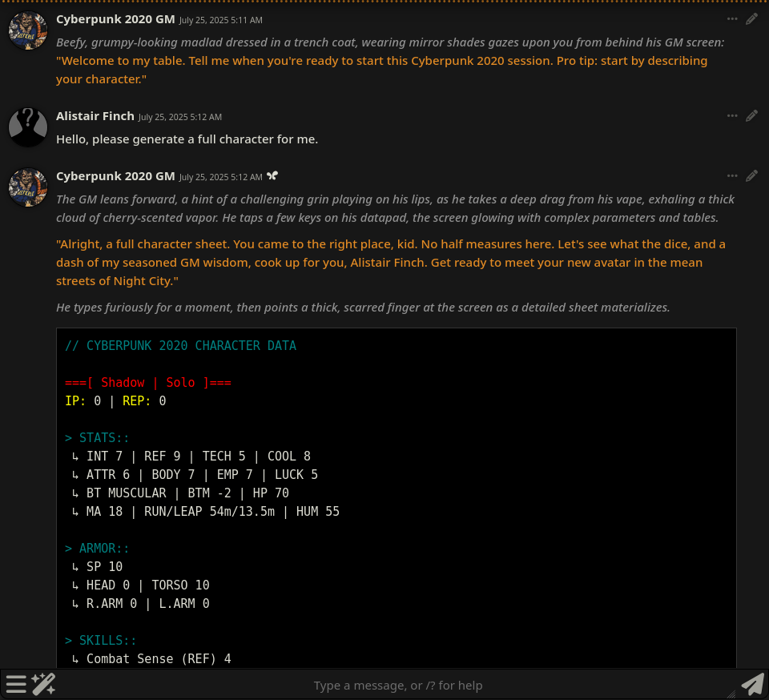Click the "MA 18 | RUN/LEAP" row
Image resolution: width=769 pixels, height=700 pixels.
pyautogui.click(x=206, y=511)
